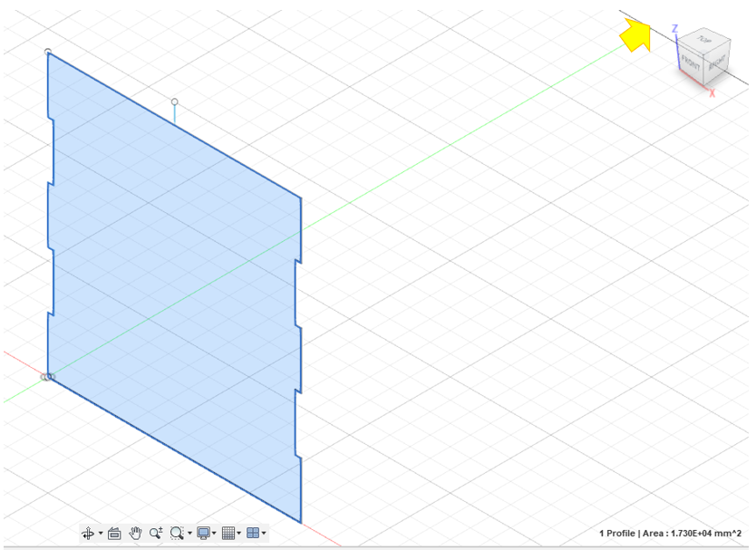
Task: Click the sketch point at profile's top-left corner
Action: click(48, 52)
